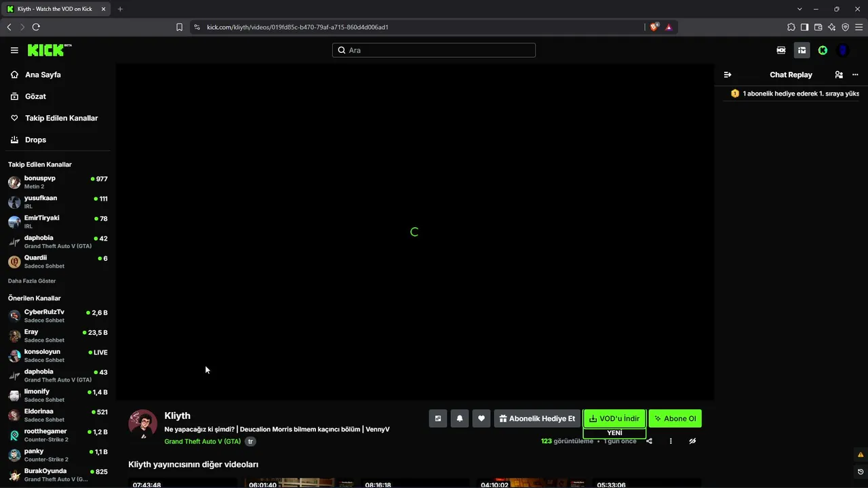Open the highlighted chest icon in Kick header
Image resolution: width=868 pixels, height=488 pixels.
(x=802, y=50)
